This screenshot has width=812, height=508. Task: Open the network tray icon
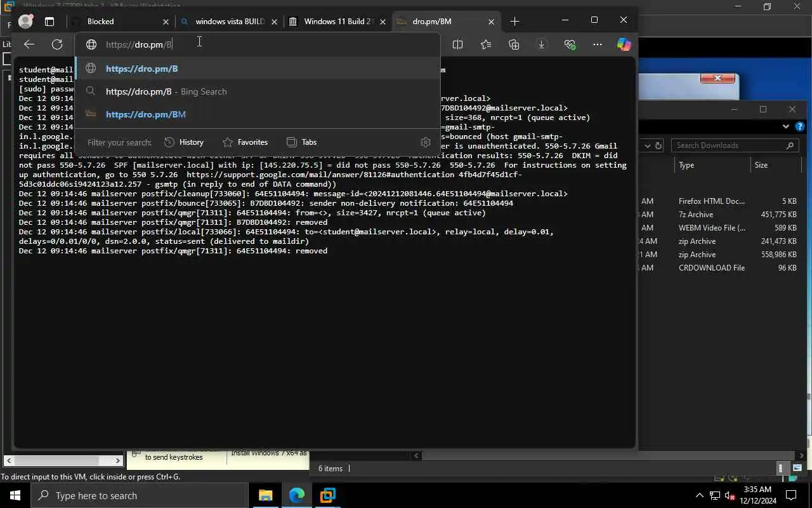714,495
